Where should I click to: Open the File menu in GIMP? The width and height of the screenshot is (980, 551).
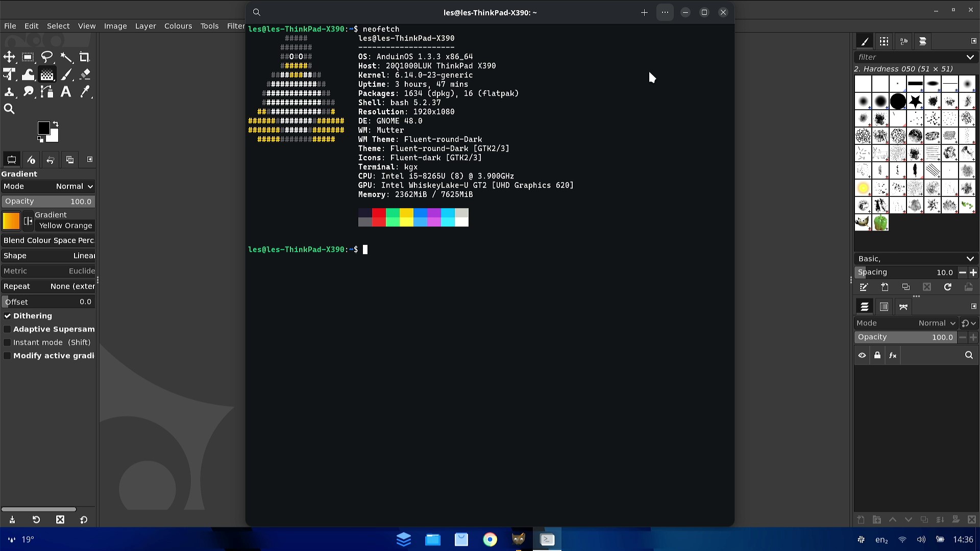tap(10, 26)
